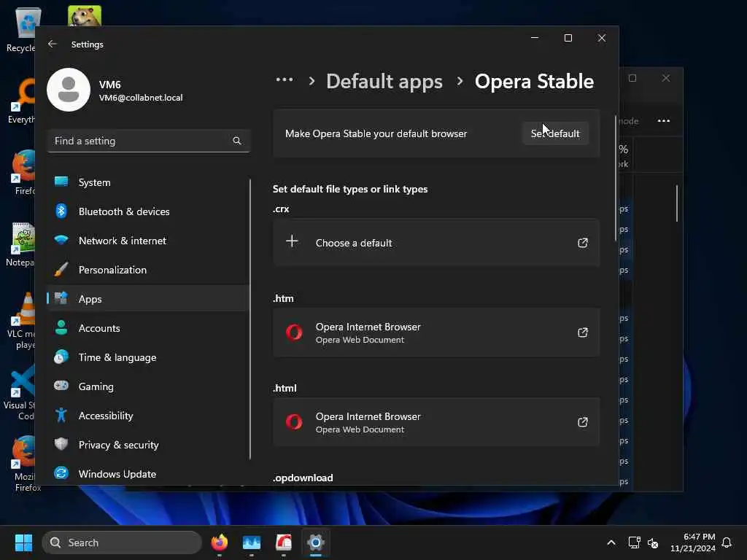Click the Mozilla Firefox desktop shortcut
Viewport: 747px width, 560px height.
(x=24, y=463)
